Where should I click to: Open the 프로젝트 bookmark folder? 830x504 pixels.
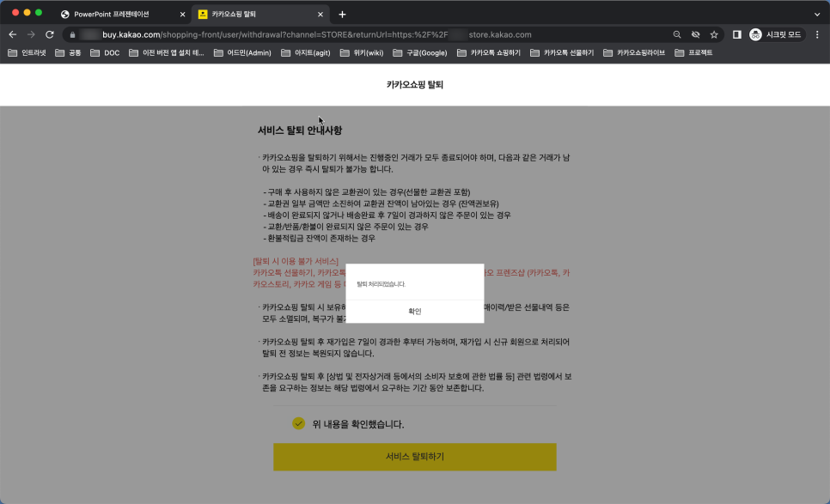(x=694, y=53)
